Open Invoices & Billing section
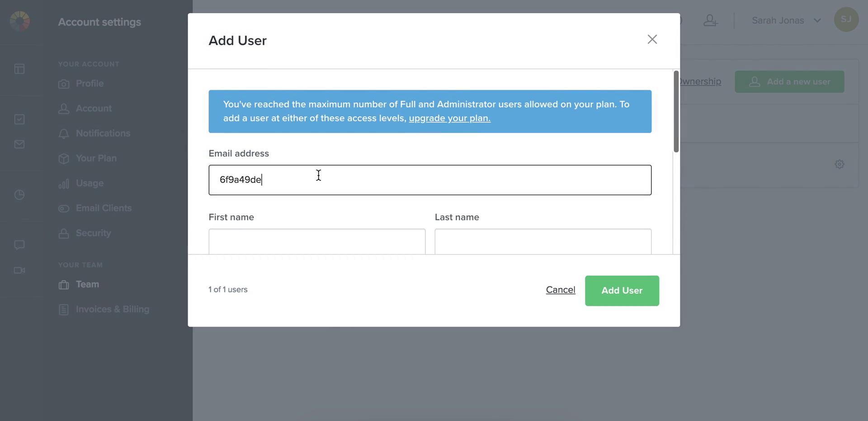Image resolution: width=868 pixels, height=421 pixels. [112, 309]
